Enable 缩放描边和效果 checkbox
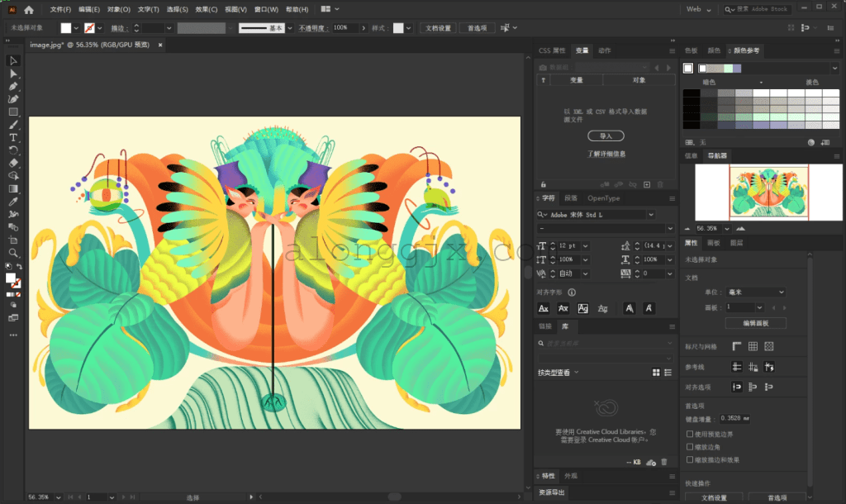 (690, 459)
